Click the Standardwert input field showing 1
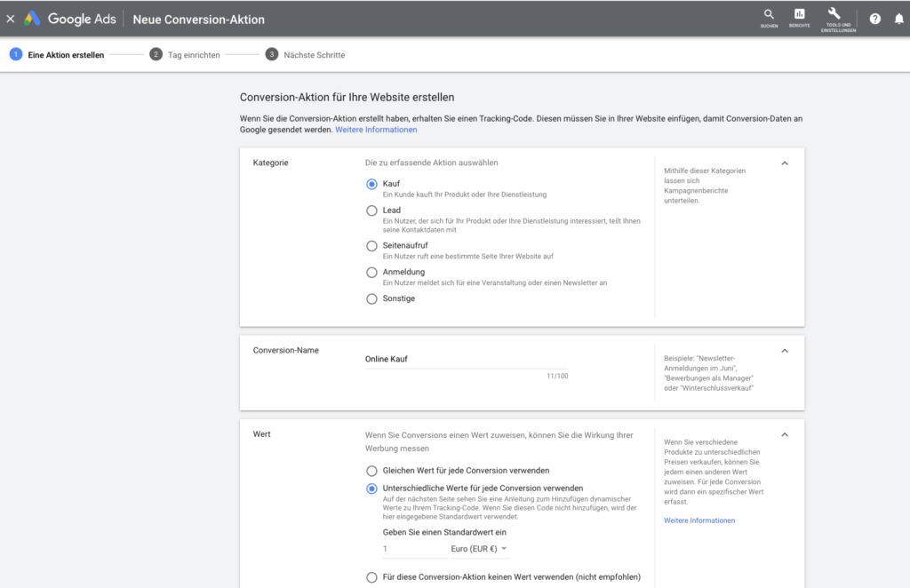Viewport: 910px width, 588px height. [415, 549]
